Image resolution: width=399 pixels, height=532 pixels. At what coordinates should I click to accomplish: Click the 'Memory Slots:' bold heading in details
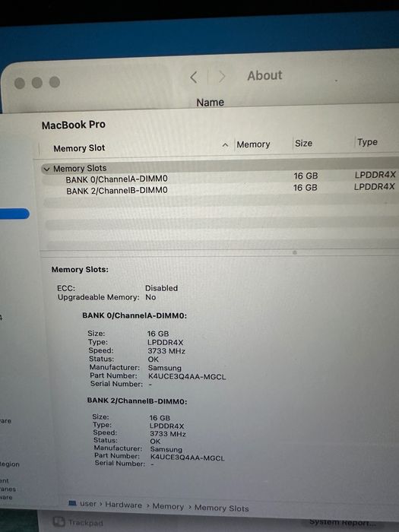(x=80, y=270)
